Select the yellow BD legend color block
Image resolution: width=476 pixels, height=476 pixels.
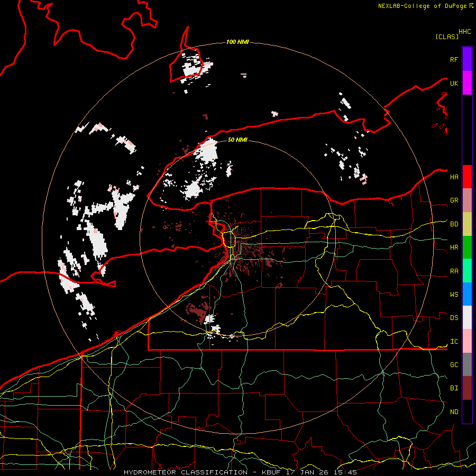point(467,224)
